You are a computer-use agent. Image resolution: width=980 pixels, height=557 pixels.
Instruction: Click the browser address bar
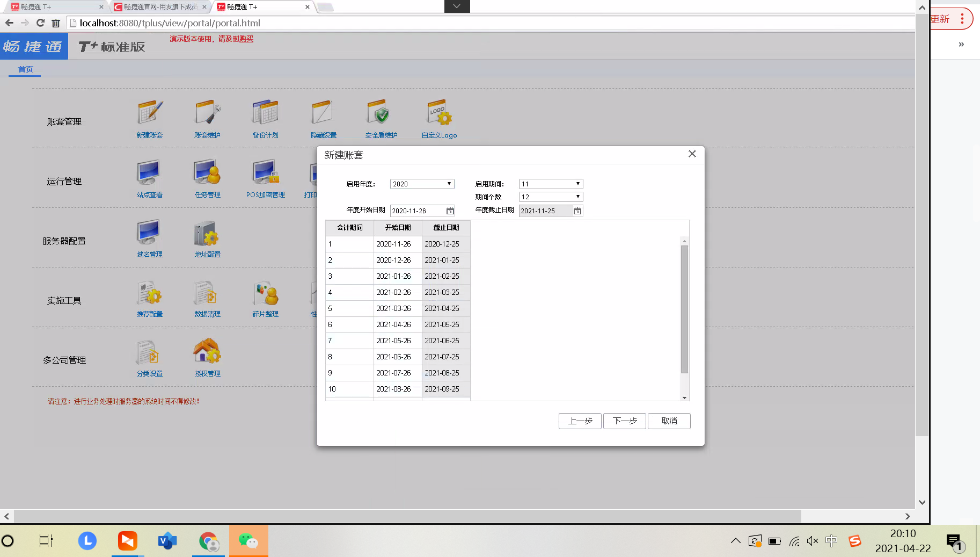coord(491,23)
